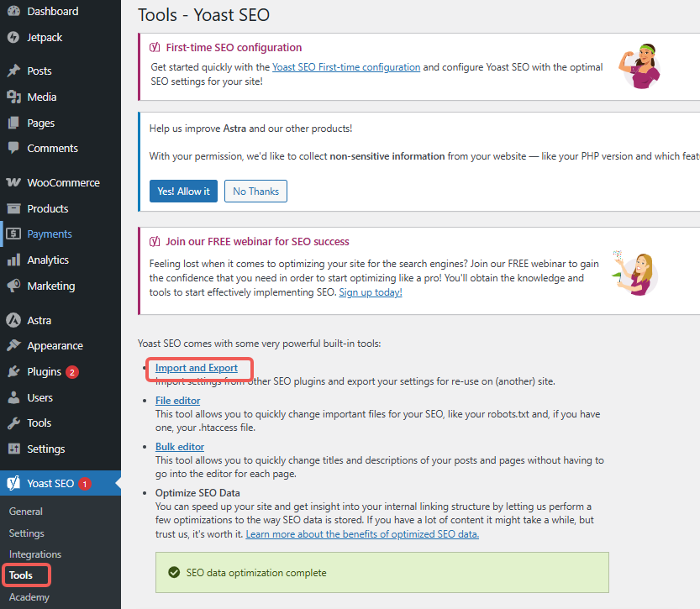Dismiss with the No Thanks button

point(255,191)
